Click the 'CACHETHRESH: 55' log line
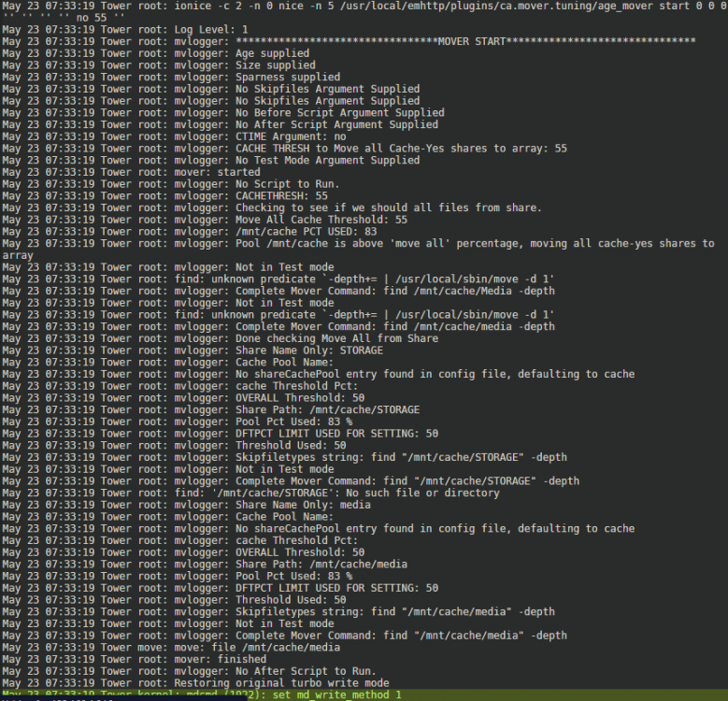 pyautogui.click(x=164, y=196)
